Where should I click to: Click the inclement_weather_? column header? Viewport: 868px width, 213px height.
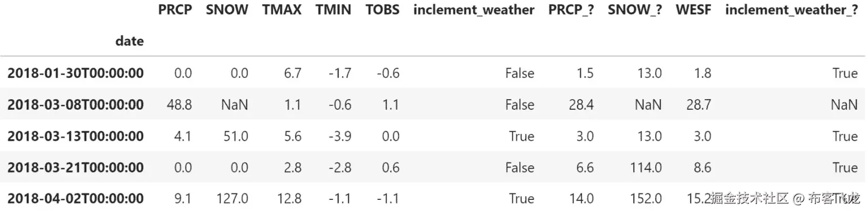click(791, 10)
